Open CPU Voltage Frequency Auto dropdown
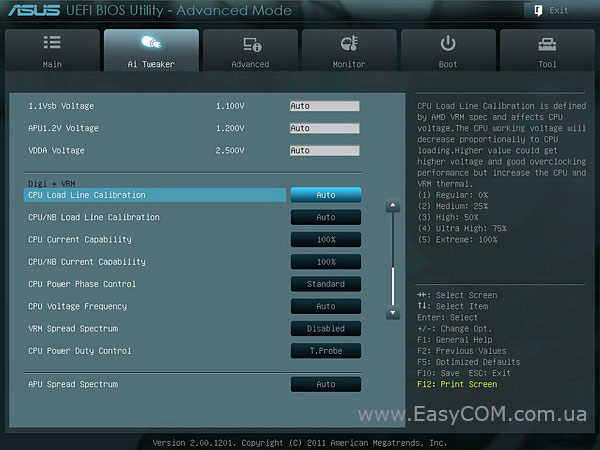This screenshot has width=600, height=450. pyautogui.click(x=326, y=306)
